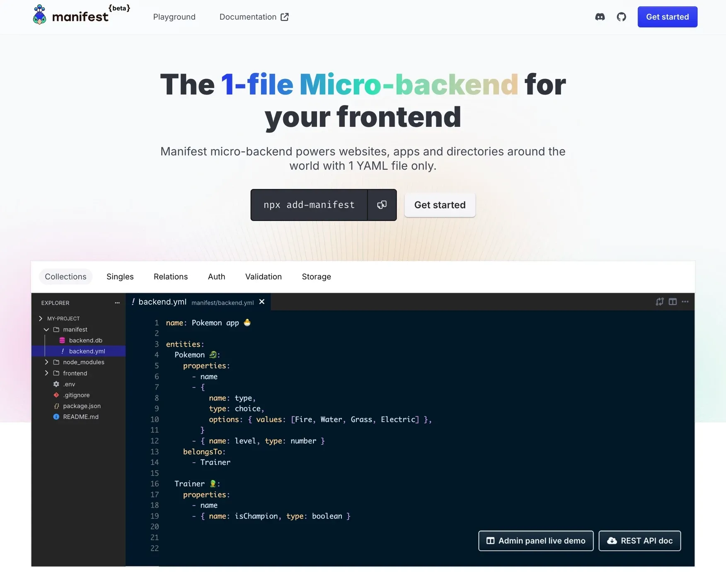This screenshot has height=588, width=726.
Task: Click the manifest beta wordmark
Action: (x=91, y=15)
